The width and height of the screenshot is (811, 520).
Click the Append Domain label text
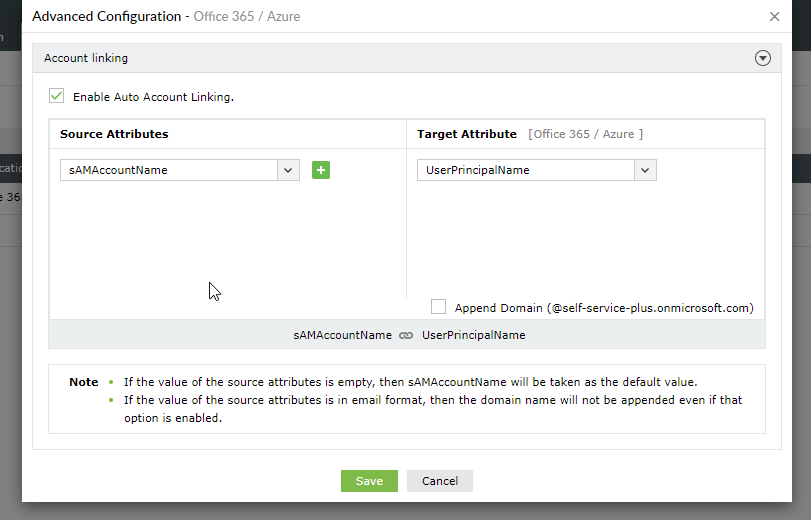pos(604,308)
